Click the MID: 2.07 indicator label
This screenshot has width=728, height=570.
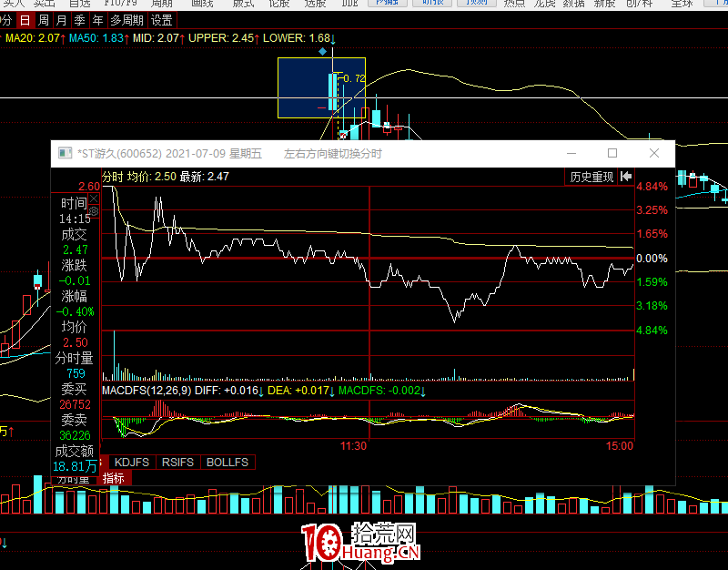tap(158, 38)
